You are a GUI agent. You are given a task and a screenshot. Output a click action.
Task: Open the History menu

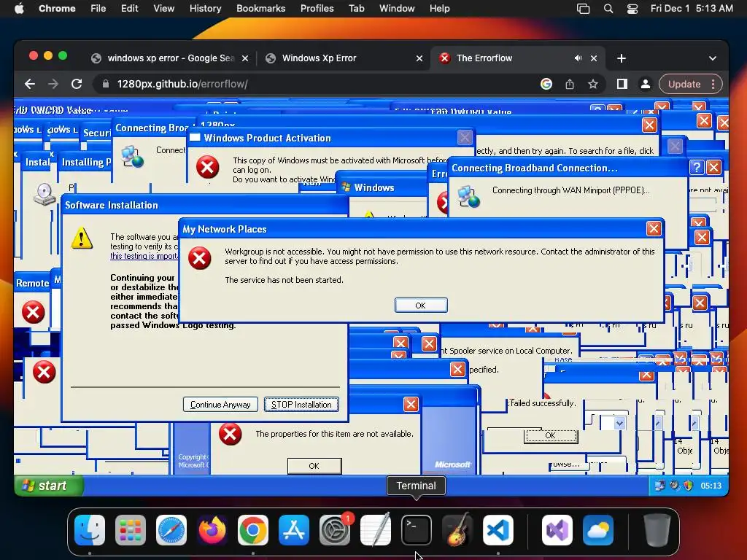pos(205,9)
